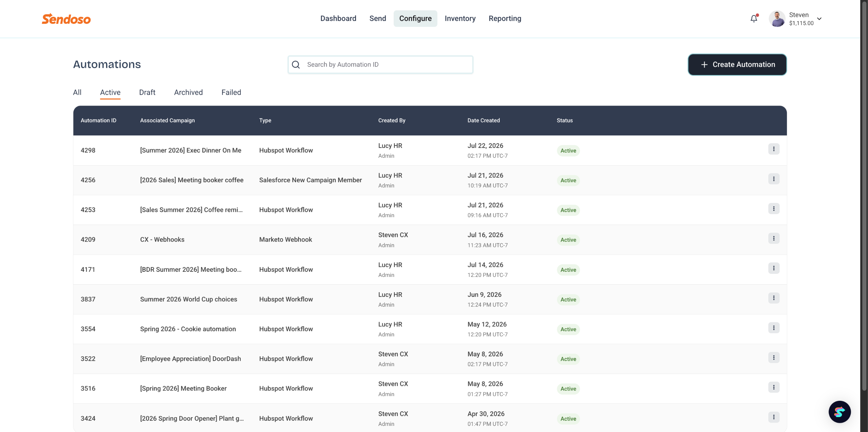Viewport: 868px width, 432px height.
Task: Click Active status badge for automation 4298
Action: point(568,151)
